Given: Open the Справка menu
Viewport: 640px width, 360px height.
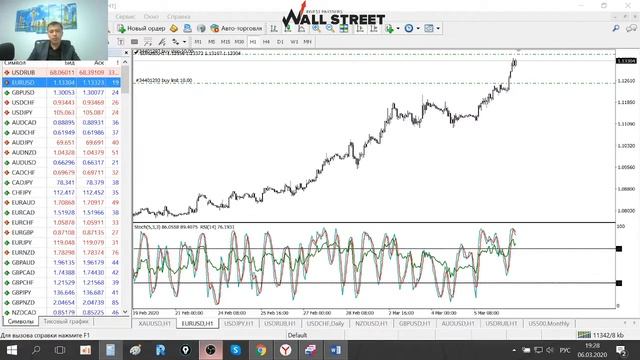Looking at the screenshot, I should point(178,17).
